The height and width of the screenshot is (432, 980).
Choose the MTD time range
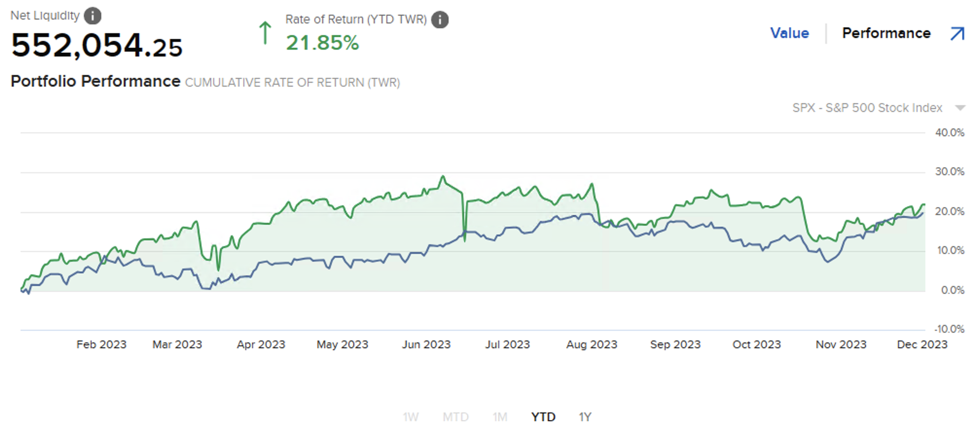tap(455, 417)
